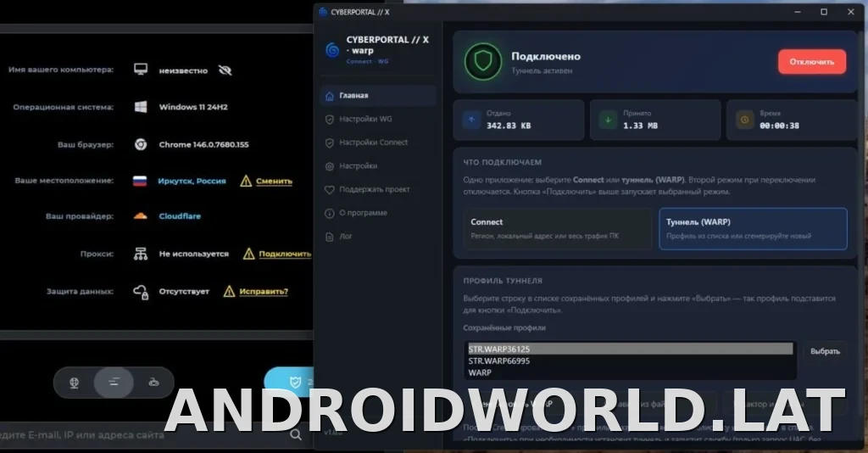Viewport: 868px width, 453px height.
Task: Click the Chrome browser icon
Action: coord(141,144)
